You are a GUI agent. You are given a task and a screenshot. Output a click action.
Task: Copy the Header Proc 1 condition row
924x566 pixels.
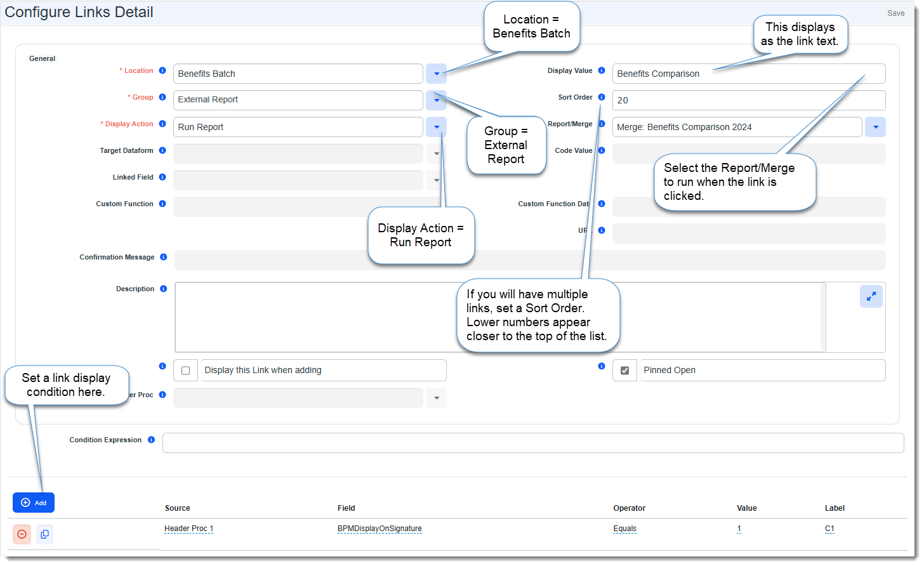[44, 534]
